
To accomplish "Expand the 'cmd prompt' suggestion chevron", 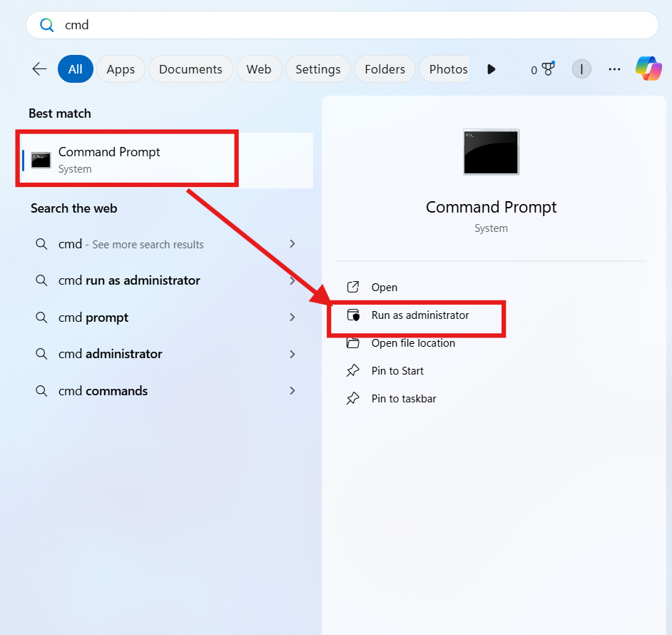I will tap(292, 317).
